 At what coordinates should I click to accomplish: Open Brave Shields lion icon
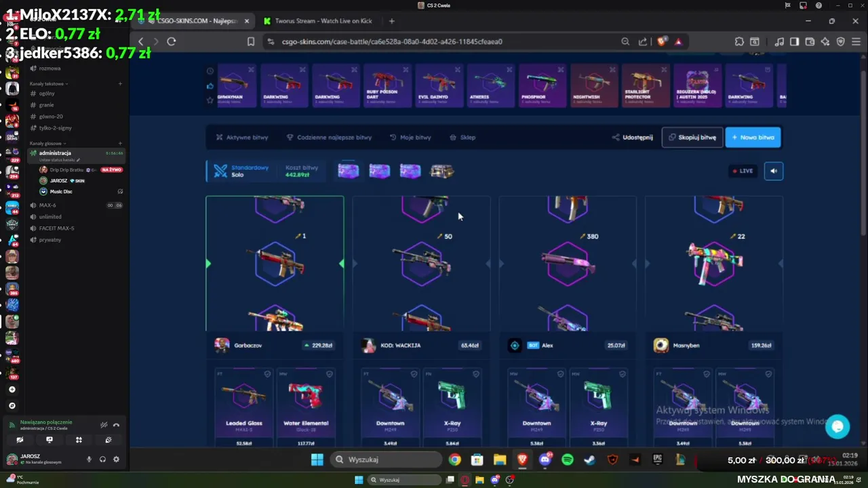[662, 41]
